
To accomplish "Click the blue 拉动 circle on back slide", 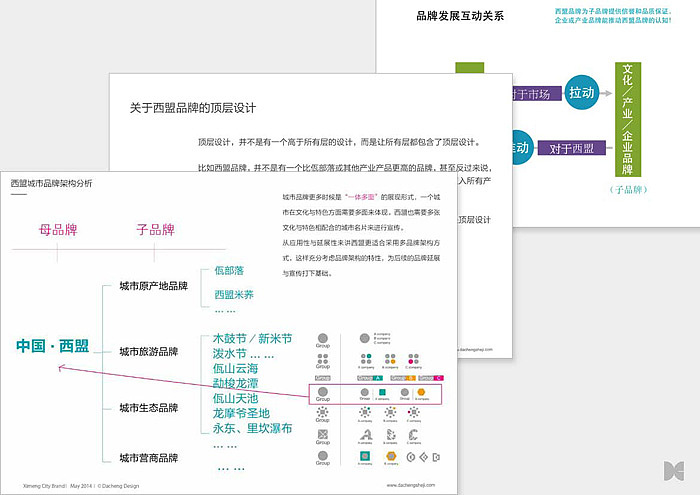I will [582, 93].
